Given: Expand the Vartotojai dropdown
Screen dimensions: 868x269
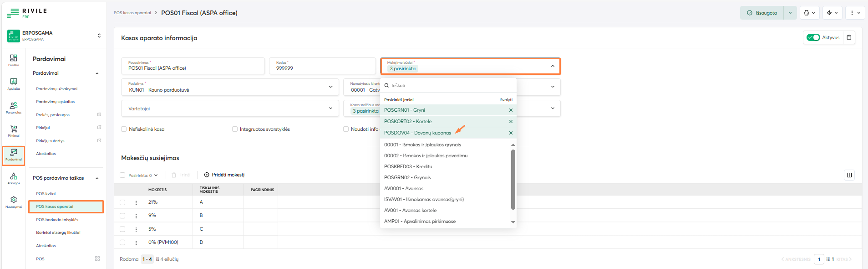Looking at the screenshot, I should click(230, 109).
